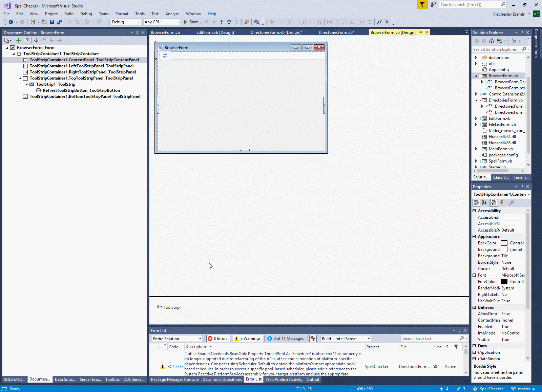Click the New Project toolbar icon
The width and height of the screenshot is (542, 392).
pyautogui.click(x=33, y=22)
